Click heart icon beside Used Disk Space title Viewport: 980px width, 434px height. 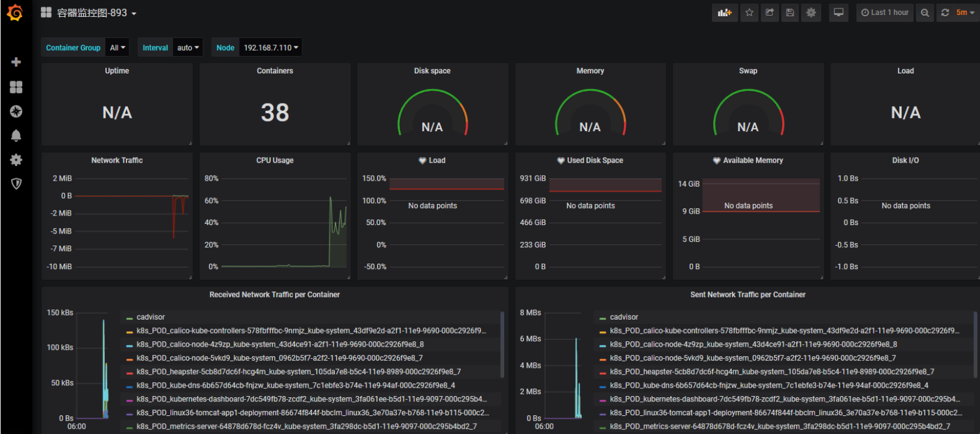tap(561, 161)
